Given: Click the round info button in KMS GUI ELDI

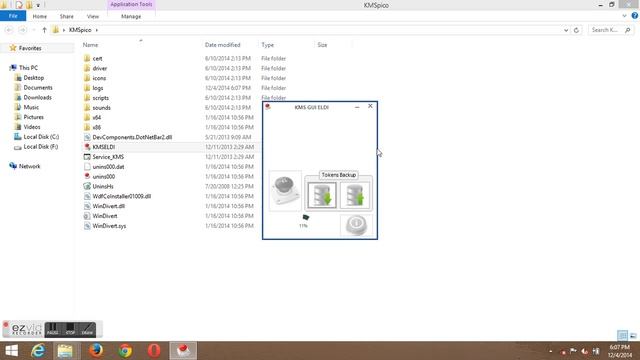Looking at the screenshot, I should coord(356,225).
